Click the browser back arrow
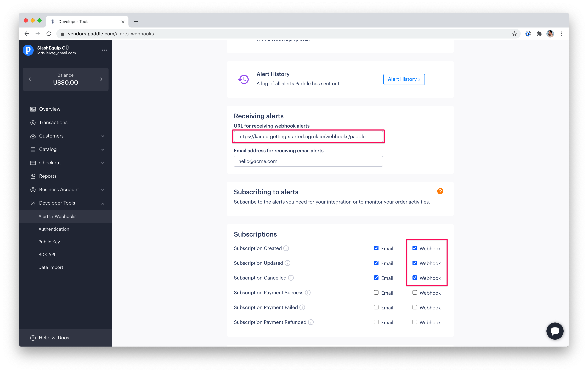This screenshot has height=372, width=588. point(27,34)
